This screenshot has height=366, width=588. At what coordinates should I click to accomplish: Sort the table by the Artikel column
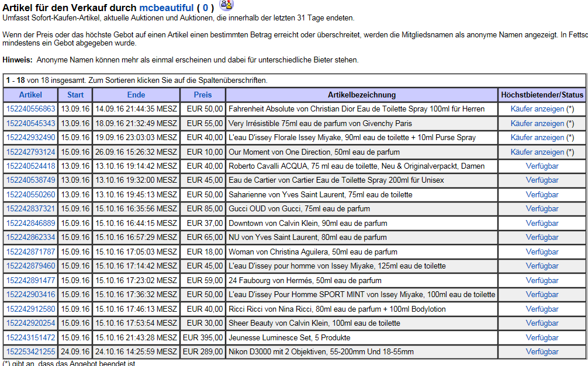click(x=30, y=95)
